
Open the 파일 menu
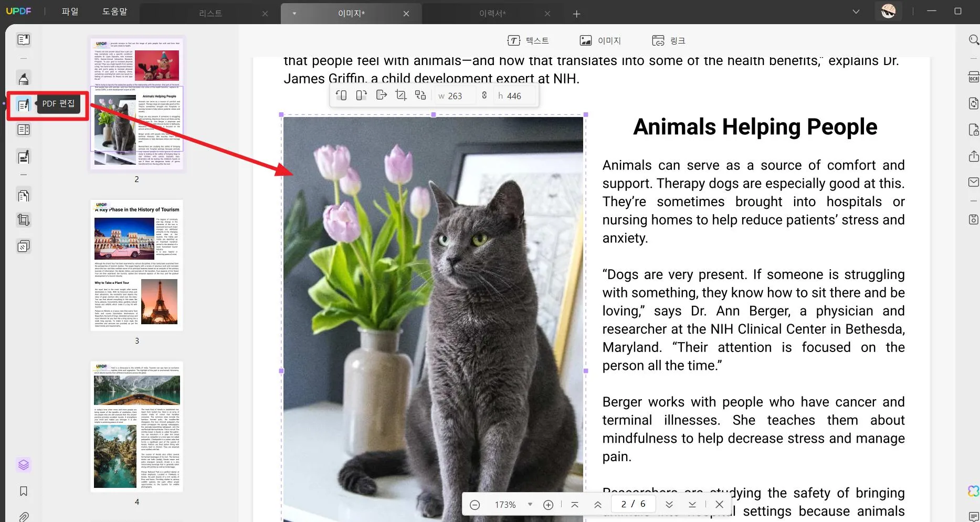pyautogui.click(x=70, y=12)
